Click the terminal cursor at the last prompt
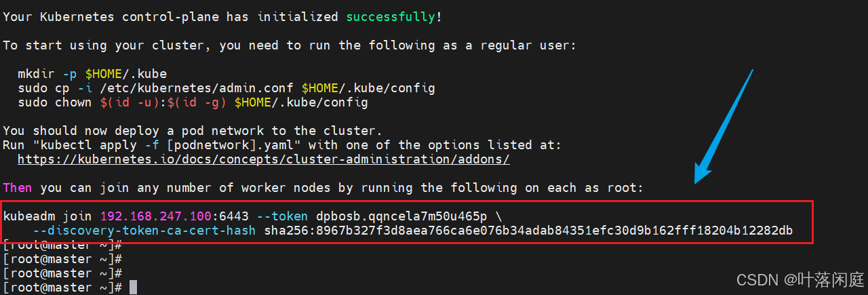The width and height of the screenshot is (868, 295). (x=134, y=288)
